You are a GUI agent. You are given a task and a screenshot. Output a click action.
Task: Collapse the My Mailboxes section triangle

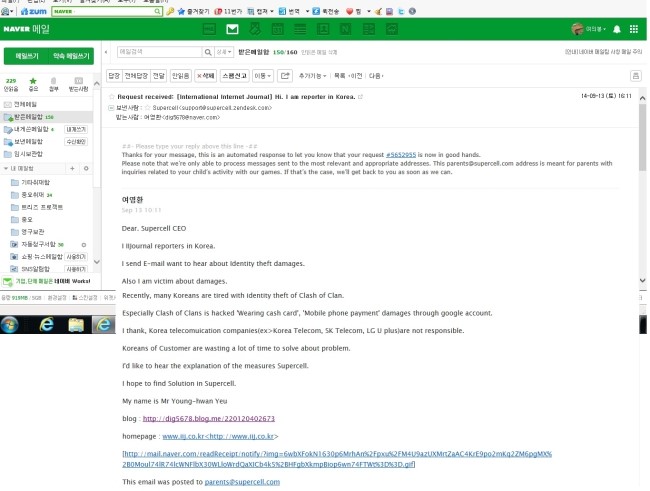coord(6,168)
